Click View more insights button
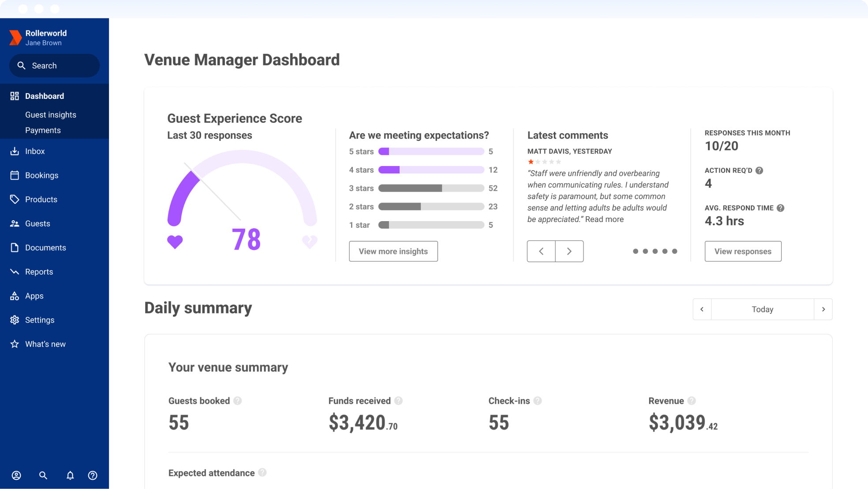868x489 pixels. [393, 251]
